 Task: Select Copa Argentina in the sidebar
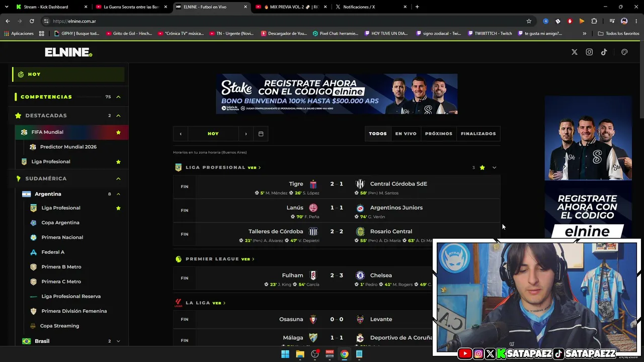(x=60, y=223)
